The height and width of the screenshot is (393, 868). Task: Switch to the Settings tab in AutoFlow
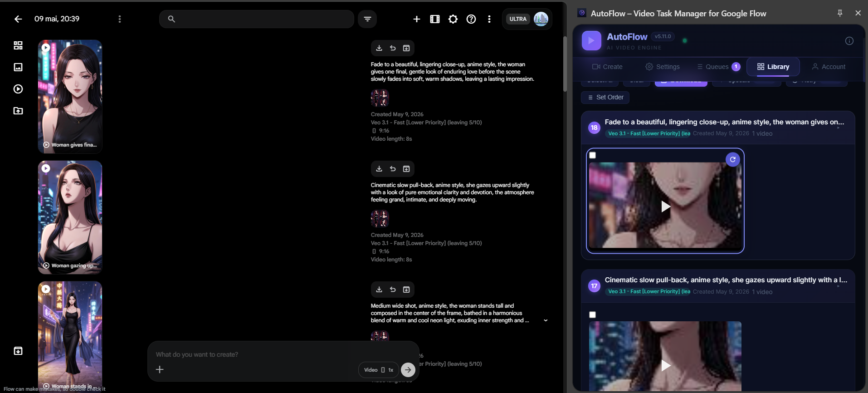click(x=663, y=67)
